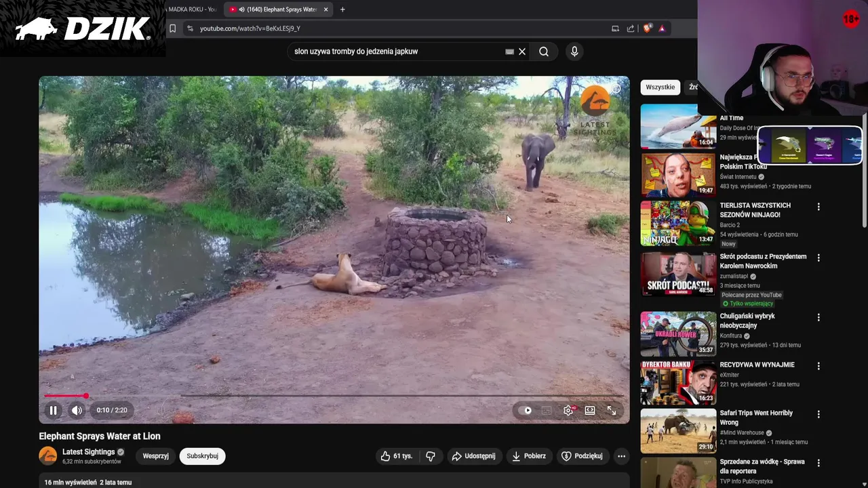Viewport: 868px width, 488px height.
Task: Click the browser address bar URL
Action: (250, 28)
